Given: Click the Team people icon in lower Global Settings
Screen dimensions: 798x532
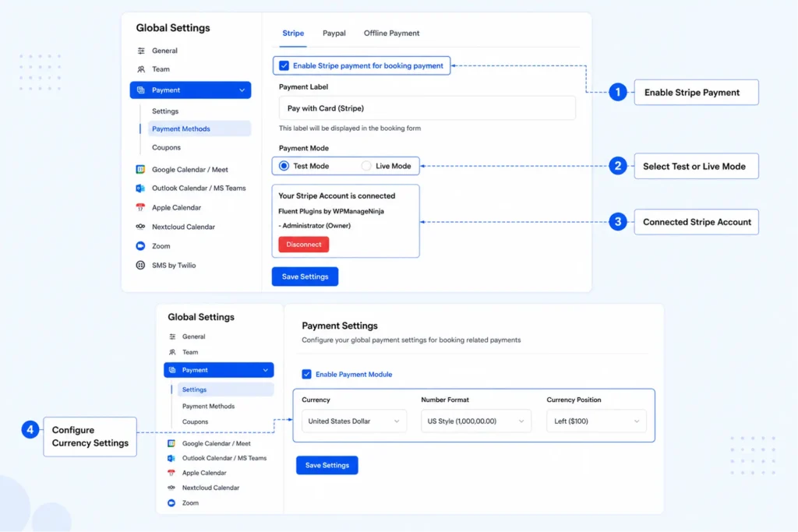Looking at the screenshot, I should [x=172, y=352].
